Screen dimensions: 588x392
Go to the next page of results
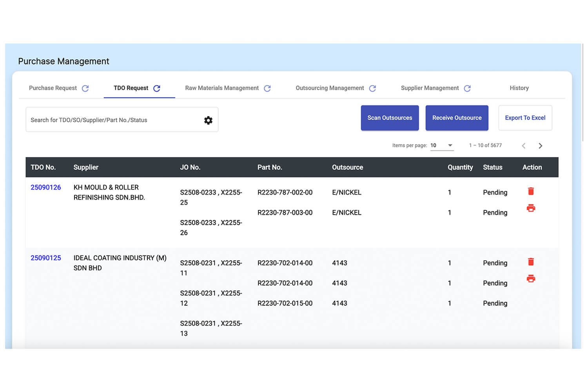coord(541,146)
